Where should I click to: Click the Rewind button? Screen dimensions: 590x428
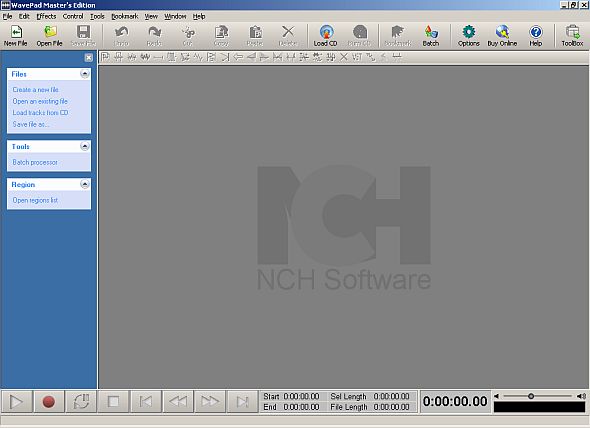tap(178, 402)
